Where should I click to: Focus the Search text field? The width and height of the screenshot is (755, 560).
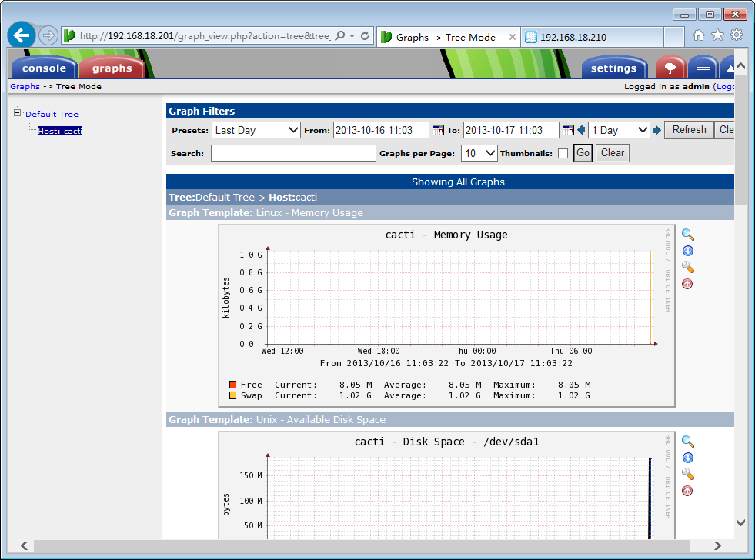coord(293,153)
